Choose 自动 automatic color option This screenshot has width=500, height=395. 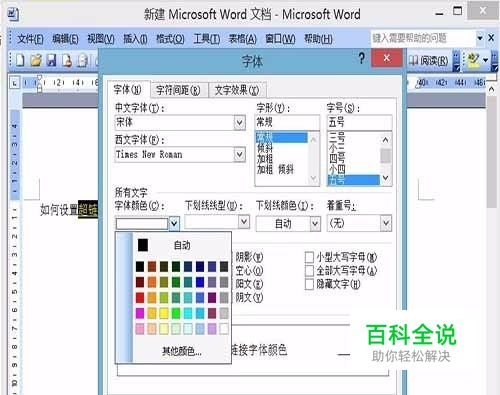[182, 245]
